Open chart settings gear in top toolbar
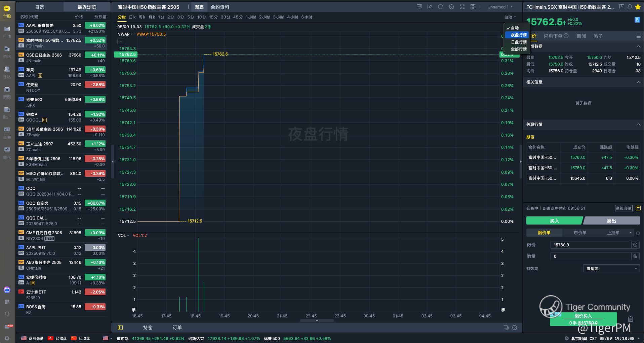Viewport: 644px width, 343px height. pyautogui.click(x=451, y=7)
